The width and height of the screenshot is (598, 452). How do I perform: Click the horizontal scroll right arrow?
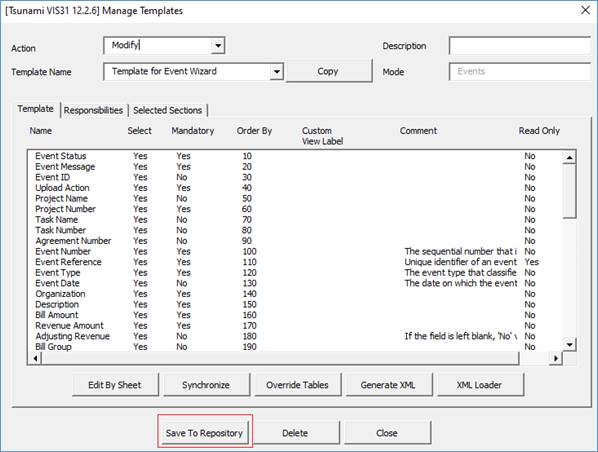click(x=556, y=358)
